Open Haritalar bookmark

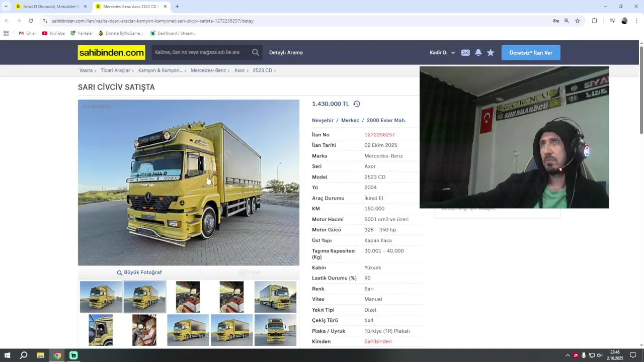pos(82,33)
